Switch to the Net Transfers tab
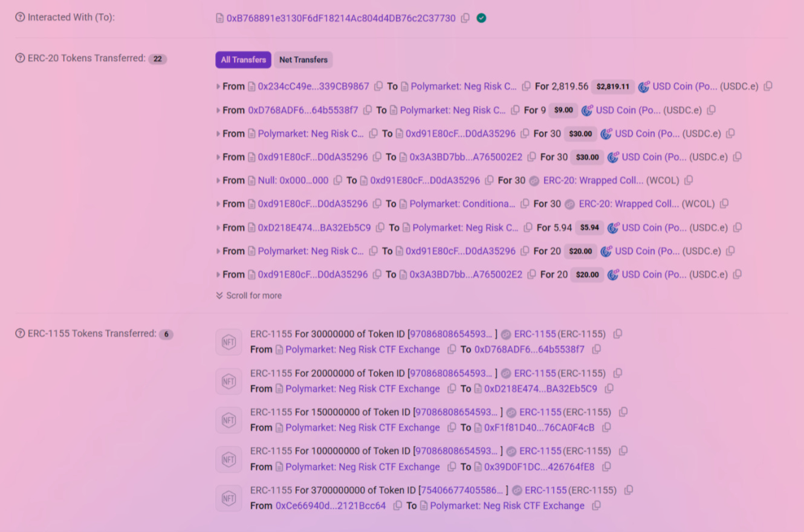The width and height of the screenshot is (804, 532). (303, 60)
